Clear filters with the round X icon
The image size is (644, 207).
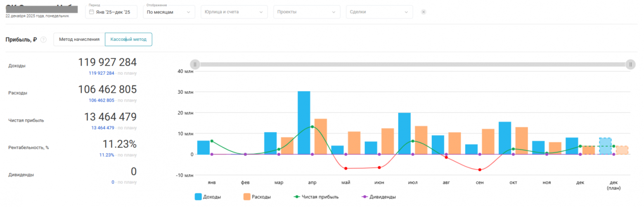[x=423, y=12]
